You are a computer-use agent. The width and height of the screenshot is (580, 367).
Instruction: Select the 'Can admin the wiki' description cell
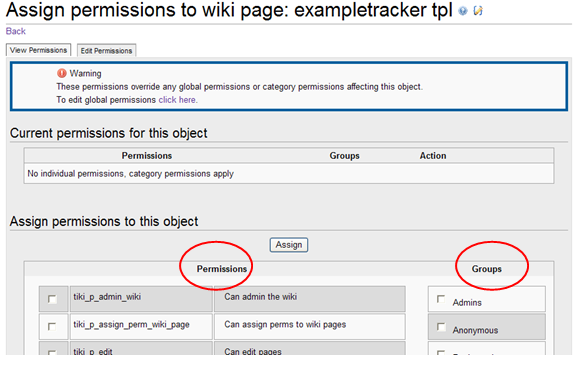click(x=310, y=299)
